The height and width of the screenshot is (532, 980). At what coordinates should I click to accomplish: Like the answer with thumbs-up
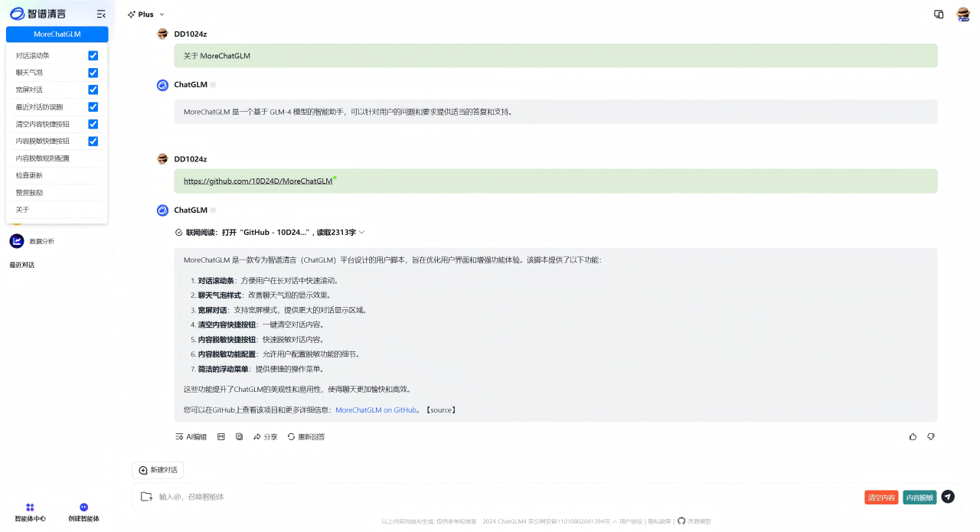913,436
